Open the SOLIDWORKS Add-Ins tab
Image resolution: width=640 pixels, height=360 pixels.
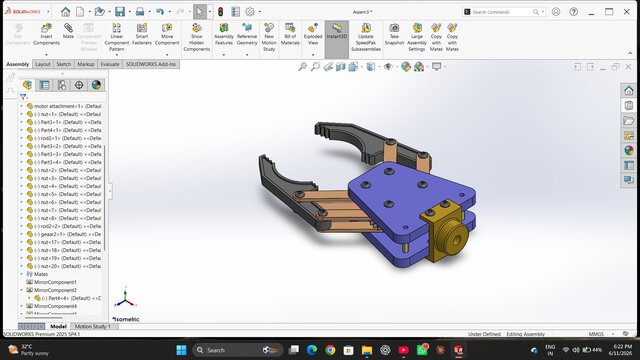coord(151,64)
